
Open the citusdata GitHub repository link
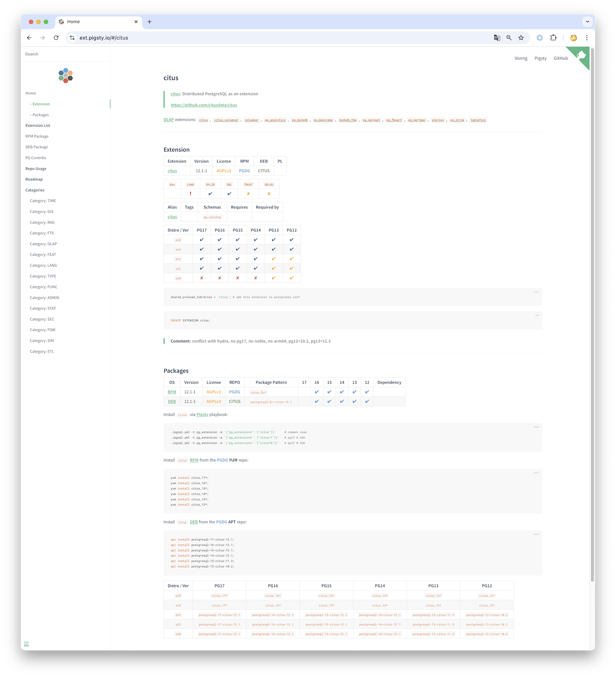[x=204, y=105]
